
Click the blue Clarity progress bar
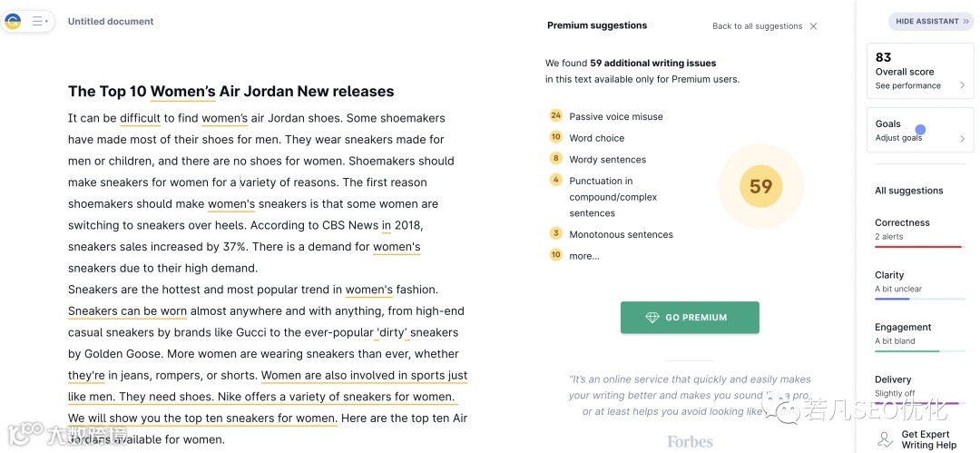click(892, 299)
